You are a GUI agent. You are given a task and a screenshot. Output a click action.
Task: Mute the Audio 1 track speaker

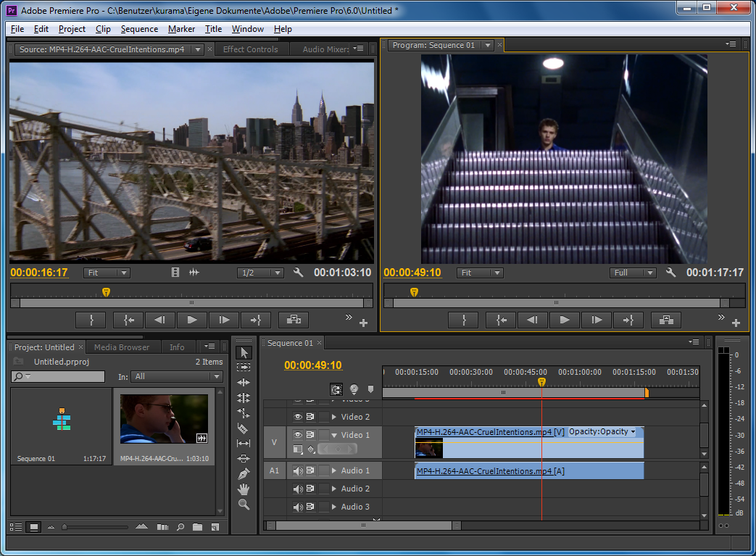tap(297, 470)
